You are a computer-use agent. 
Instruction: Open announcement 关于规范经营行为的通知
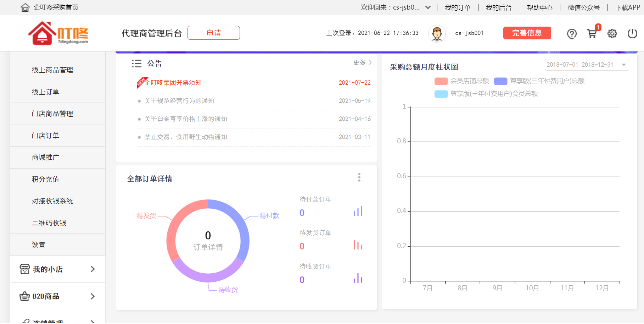coord(179,101)
